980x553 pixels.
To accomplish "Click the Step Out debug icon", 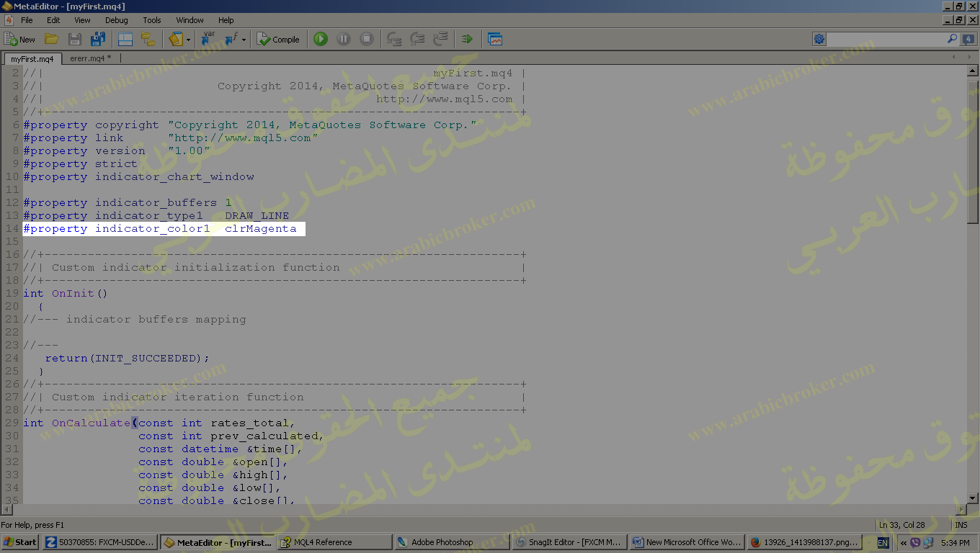I will (x=440, y=40).
